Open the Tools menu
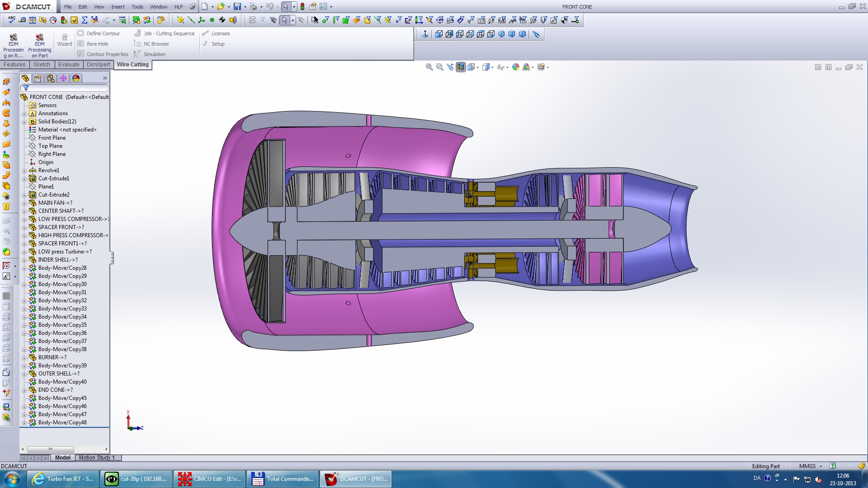This screenshot has width=868, height=488. (x=137, y=7)
